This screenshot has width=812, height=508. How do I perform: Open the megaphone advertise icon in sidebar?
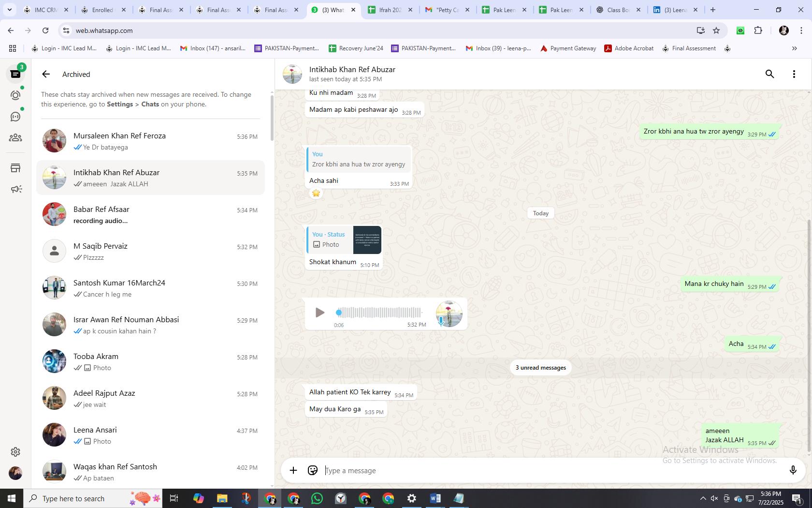15,189
